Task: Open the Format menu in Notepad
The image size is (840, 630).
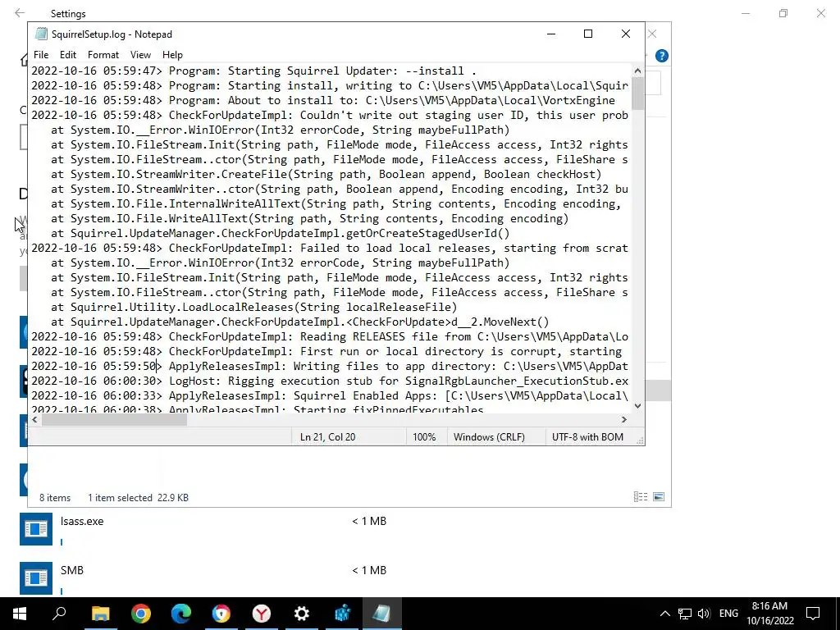Action: click(x=103, y=55)
